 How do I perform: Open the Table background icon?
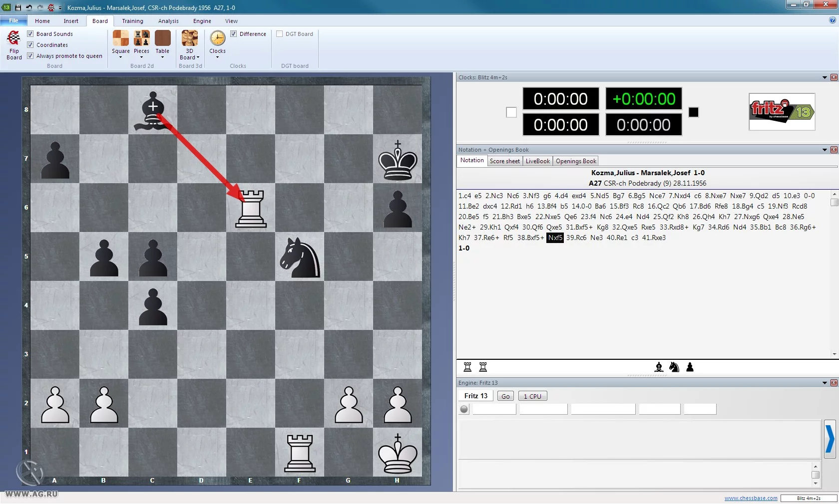pyautogui.click(x=163, y=38)
